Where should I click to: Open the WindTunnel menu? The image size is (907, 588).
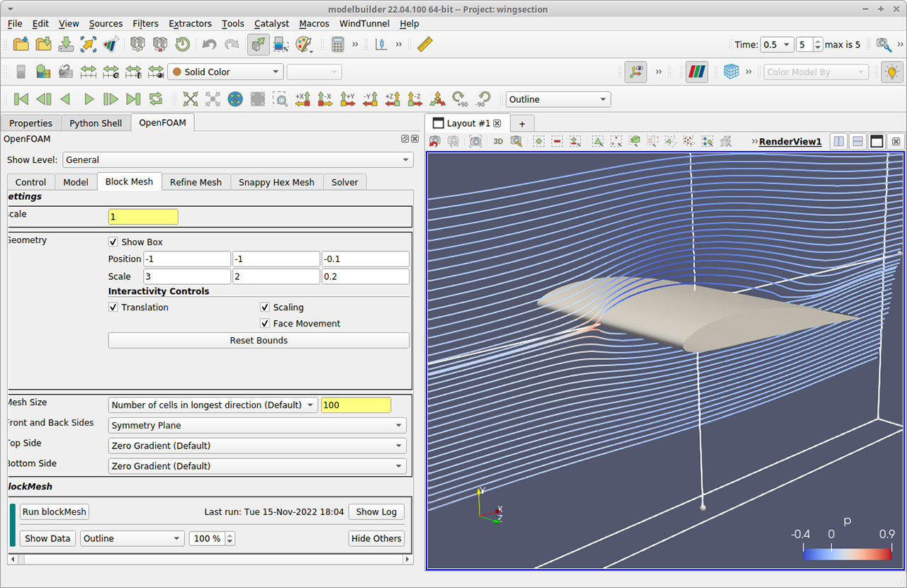(364, 23)
